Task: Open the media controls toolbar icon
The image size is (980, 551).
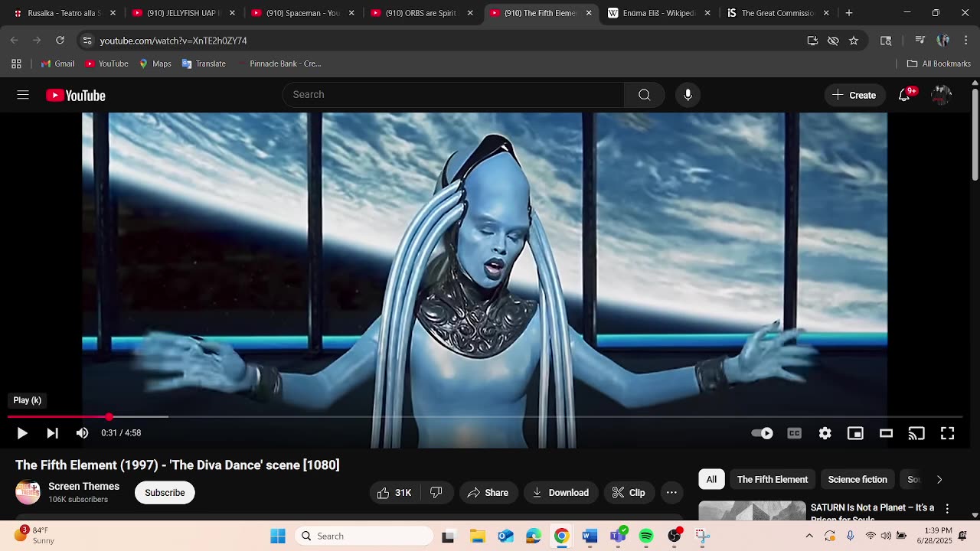Action: (920, 41)
